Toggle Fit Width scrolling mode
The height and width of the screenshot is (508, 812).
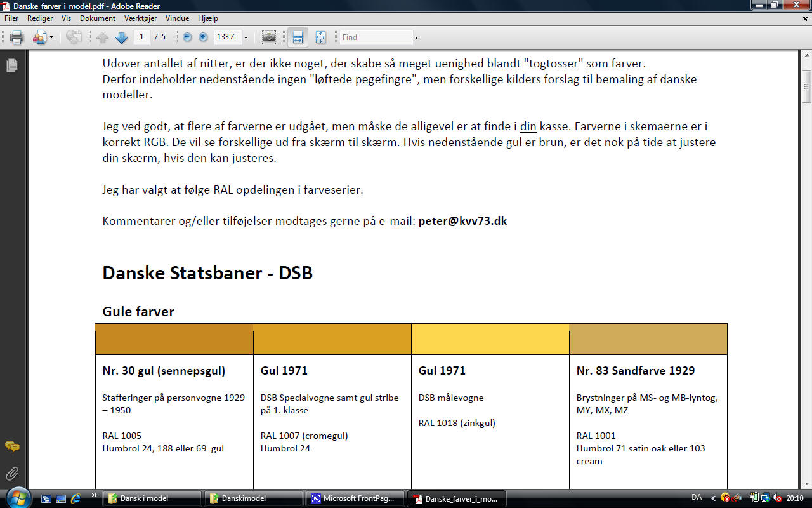coord(297,37)
